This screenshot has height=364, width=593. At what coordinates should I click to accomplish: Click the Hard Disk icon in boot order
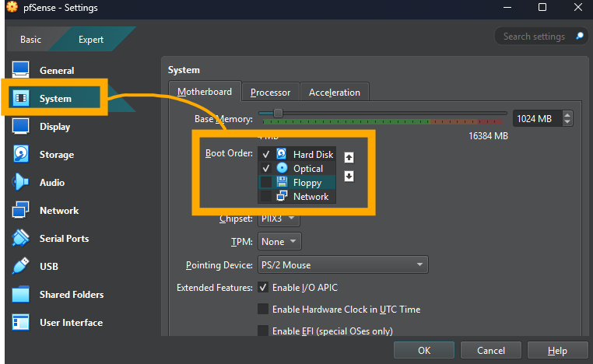pyautogui.click(x=282, y=154)
